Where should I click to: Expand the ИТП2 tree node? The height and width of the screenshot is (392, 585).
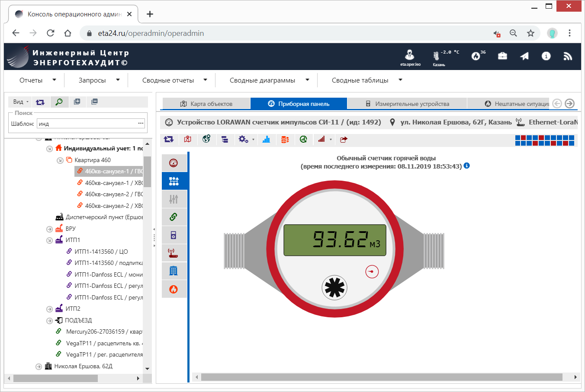(49, 309)
